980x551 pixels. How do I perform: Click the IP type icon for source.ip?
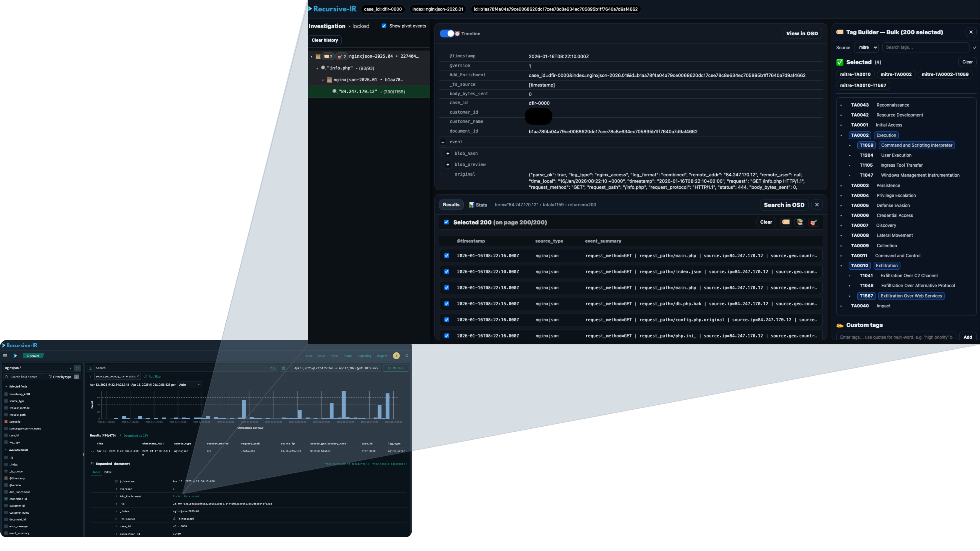[x=6, y=422]
